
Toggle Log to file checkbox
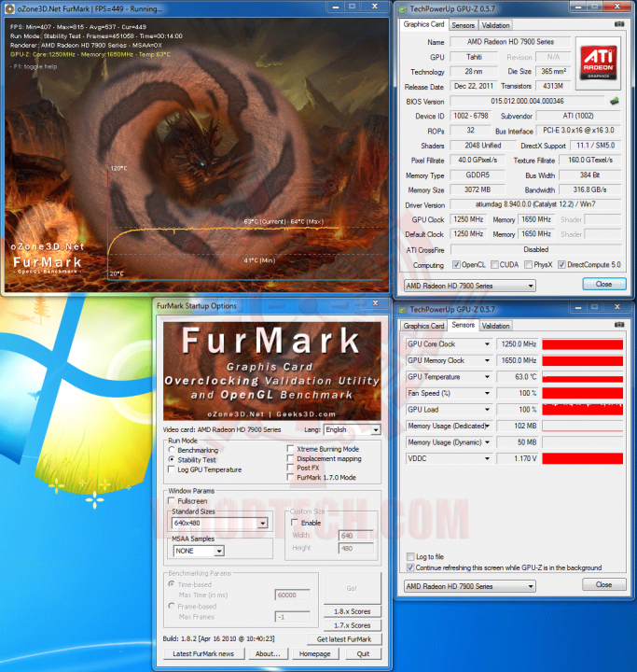410,556
